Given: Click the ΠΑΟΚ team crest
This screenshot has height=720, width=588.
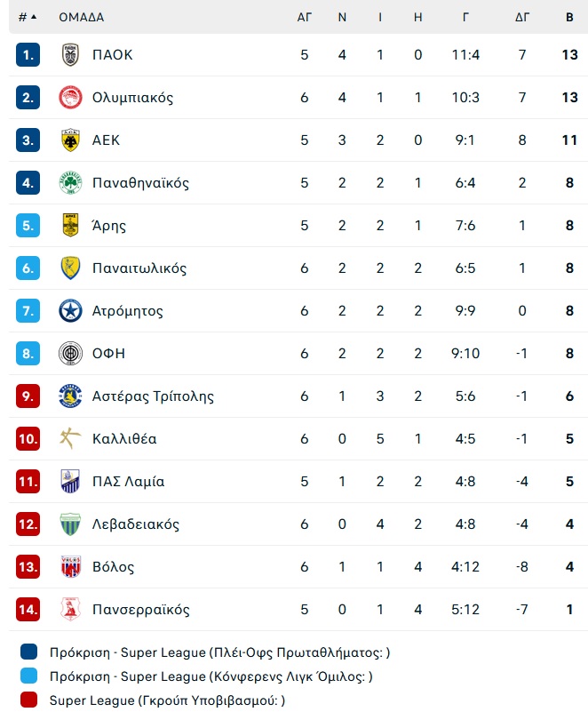Looking at the screenshot, I should click(70, 54).
